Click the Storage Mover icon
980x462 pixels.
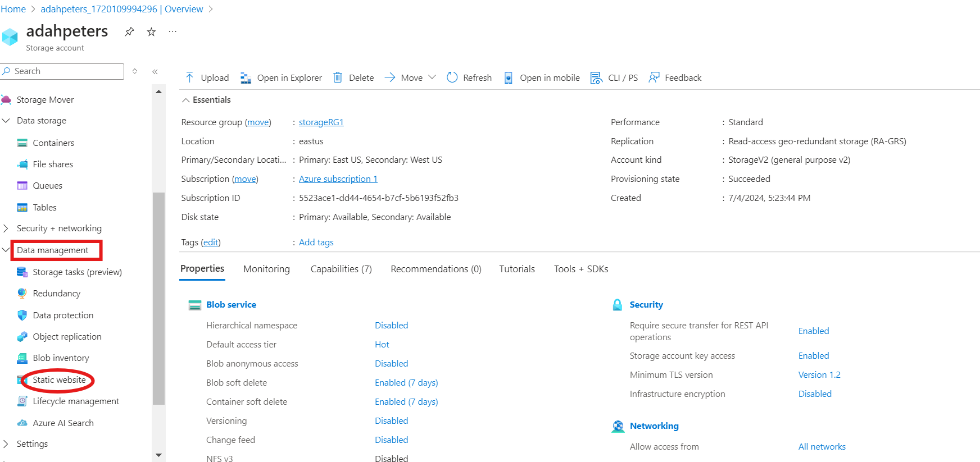point(6,100)
